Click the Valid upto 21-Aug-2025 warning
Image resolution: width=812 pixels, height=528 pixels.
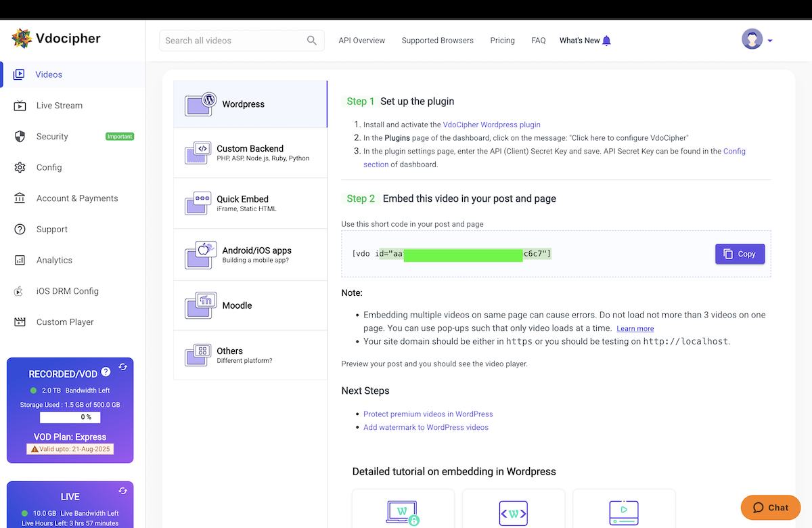(x=70, y=449)
